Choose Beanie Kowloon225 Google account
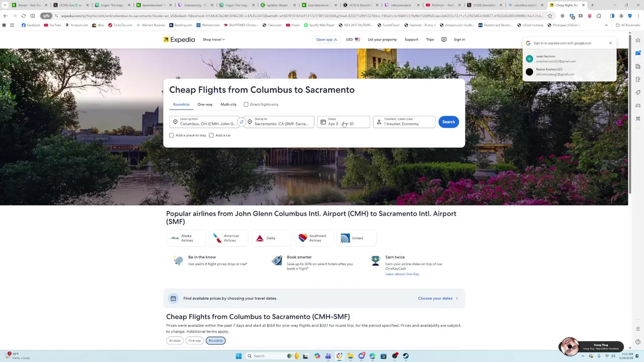Viewport: 644px width, 362px height. pos(569,72)
